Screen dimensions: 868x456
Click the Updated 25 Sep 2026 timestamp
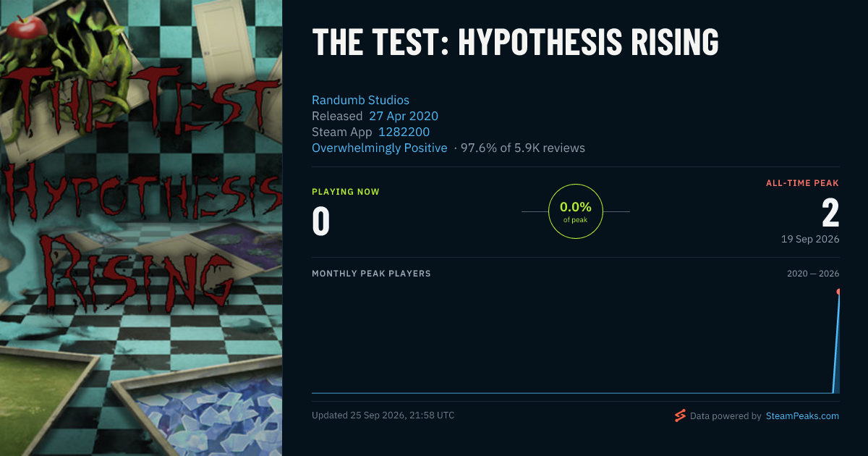tap(383, 415)
